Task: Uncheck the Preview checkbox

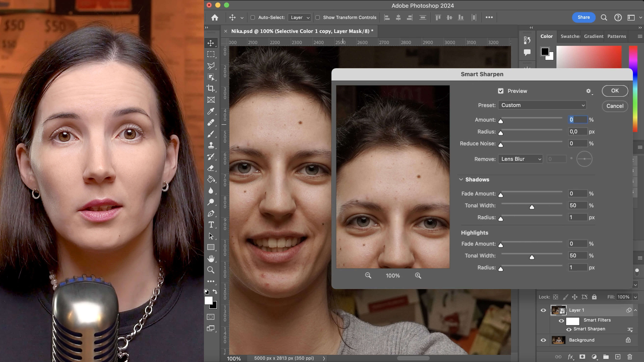Action: click(500, 91)
